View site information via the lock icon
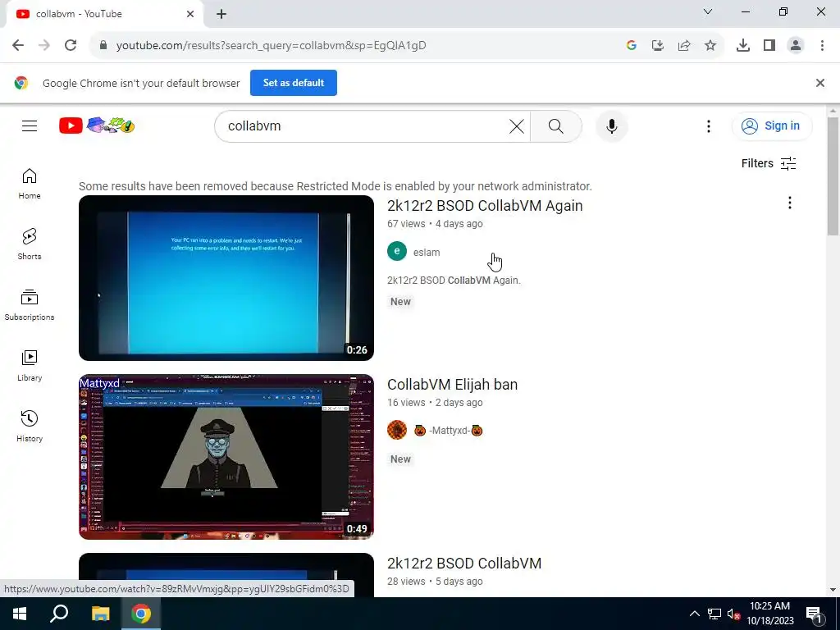The image size is (840, 630). point(103,46)
